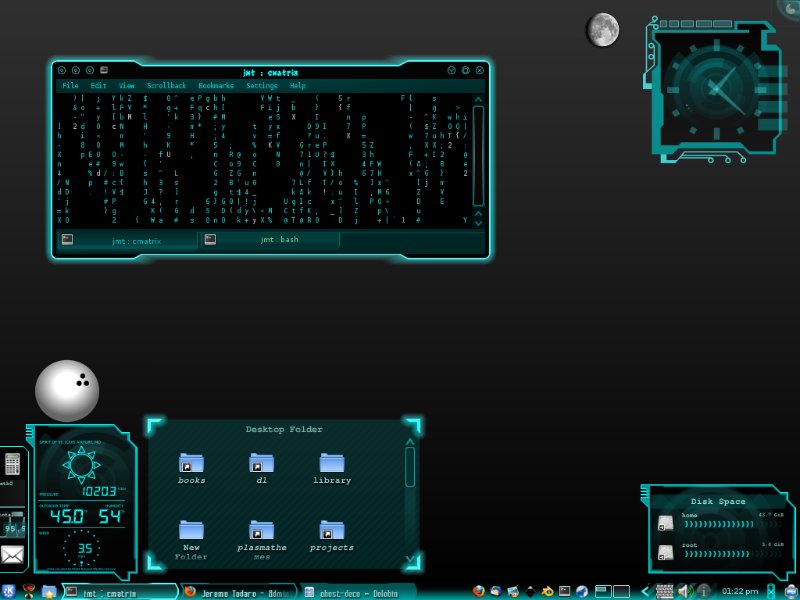Open the Bookmarks menu in Konsole
The width and height of the screenshot is (800, 600).
click(x=215, y=86)
